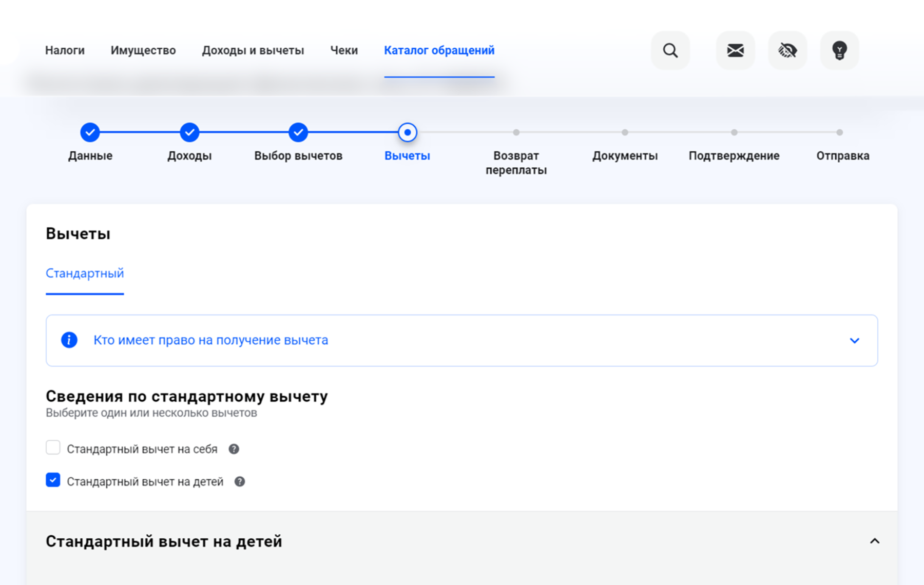The height and width of the screenshot is (585, 924).
Task: Click the lightbulb hints icon
Action: [839, 50]
